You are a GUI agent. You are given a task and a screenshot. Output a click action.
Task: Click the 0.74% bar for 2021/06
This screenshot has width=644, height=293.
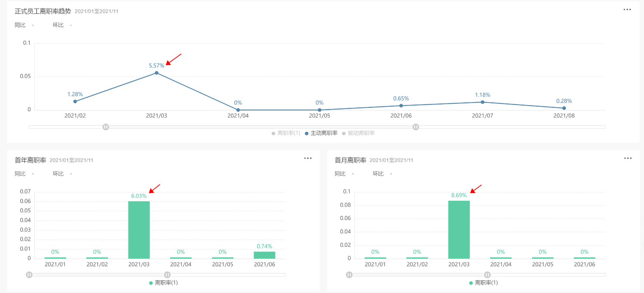(x=264, y=255)
